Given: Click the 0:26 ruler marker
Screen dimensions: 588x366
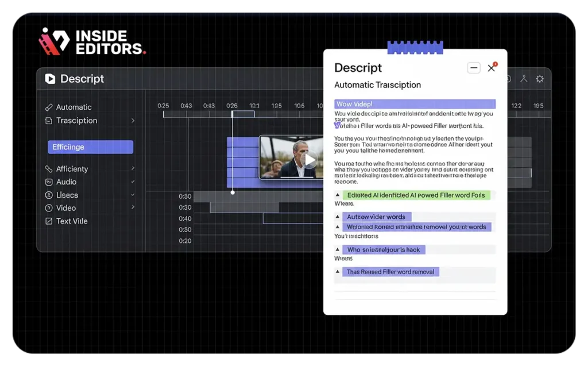Looking at the screenshot, I should tap(232, 106).
